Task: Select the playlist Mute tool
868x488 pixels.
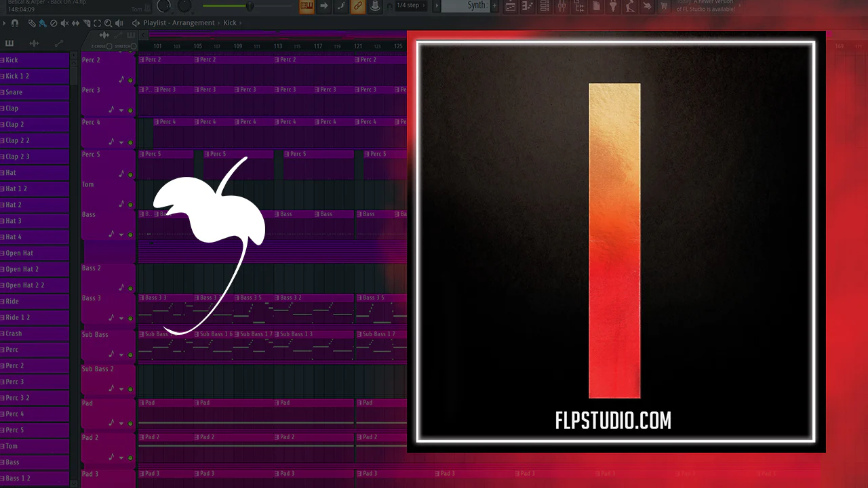Action: (x=64, y=23)
